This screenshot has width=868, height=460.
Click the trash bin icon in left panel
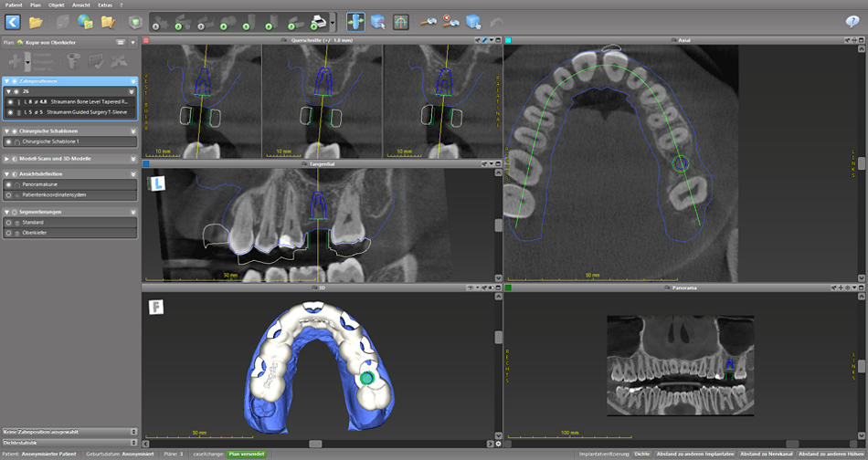74,61
